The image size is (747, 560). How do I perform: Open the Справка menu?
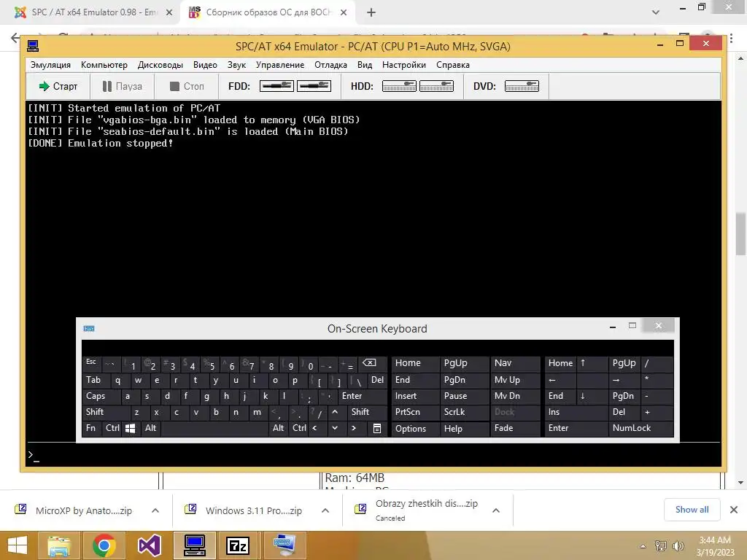[452, 65]
